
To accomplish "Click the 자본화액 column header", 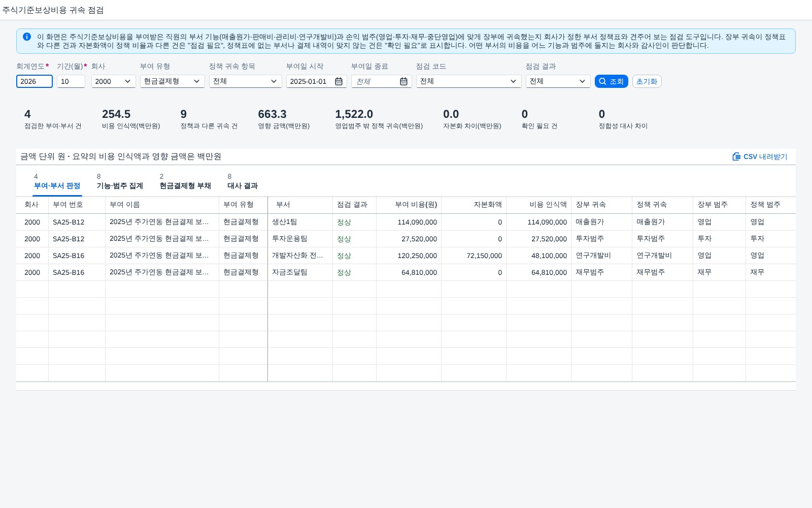I will pos(473,205).
